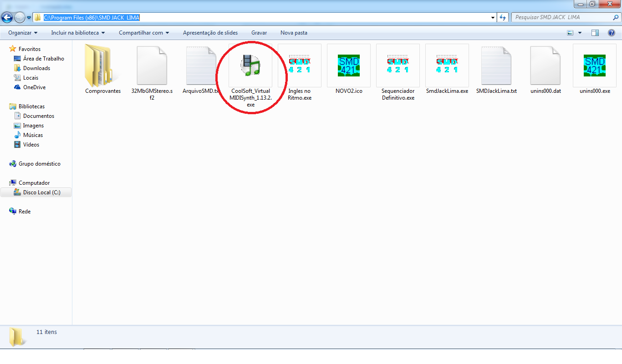Click the Ingles no Ritmo.exe icon
The image size is (622, 364).
(299, 65)
